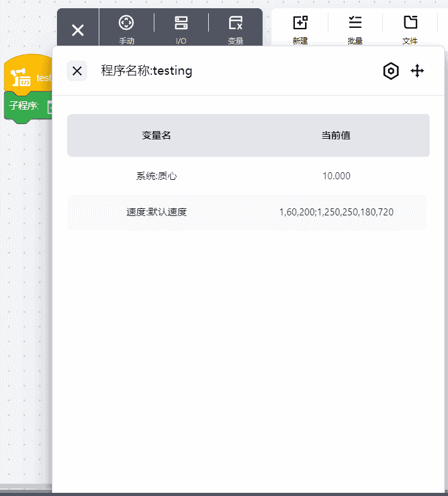Close the dark toolbar with X
The image size is (448, 496).
(78, 30)
